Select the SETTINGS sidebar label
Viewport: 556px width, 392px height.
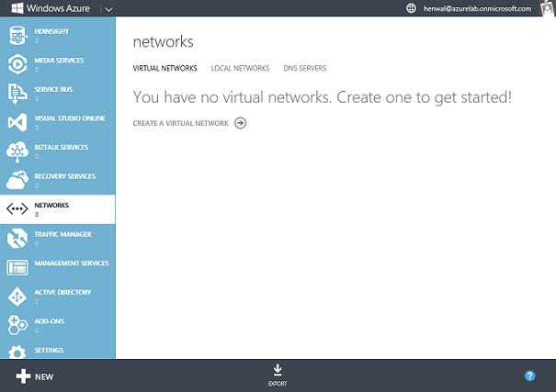[x=49, y=351]
